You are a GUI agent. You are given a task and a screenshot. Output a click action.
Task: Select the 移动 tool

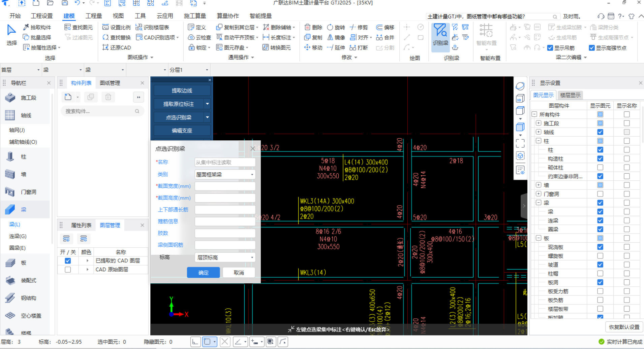tap(313, 47)
